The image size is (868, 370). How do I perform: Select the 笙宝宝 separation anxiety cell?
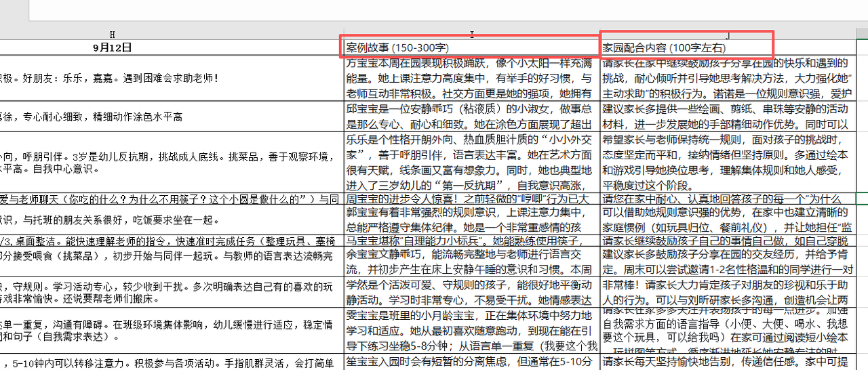coord(472,362)
